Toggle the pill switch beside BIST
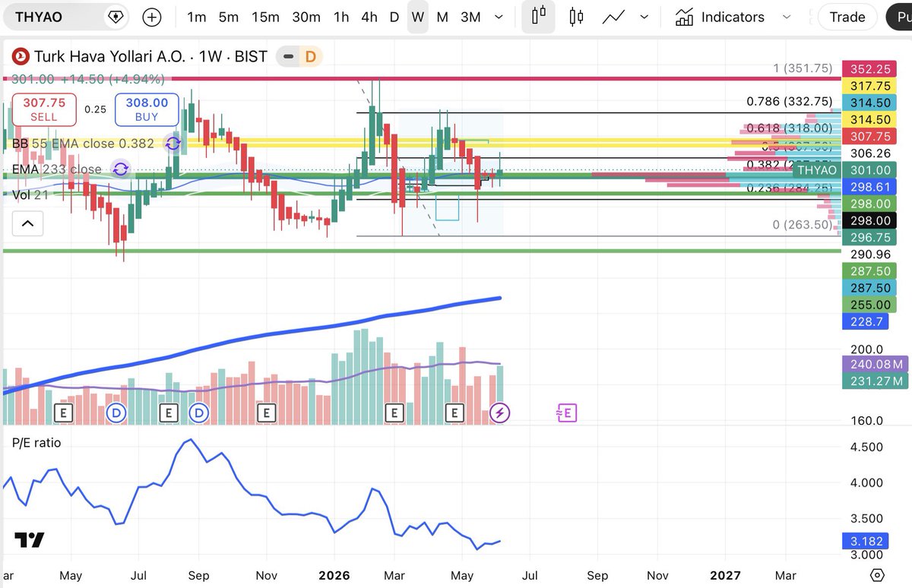Screen dimensions: 912x588 (287, 56)
